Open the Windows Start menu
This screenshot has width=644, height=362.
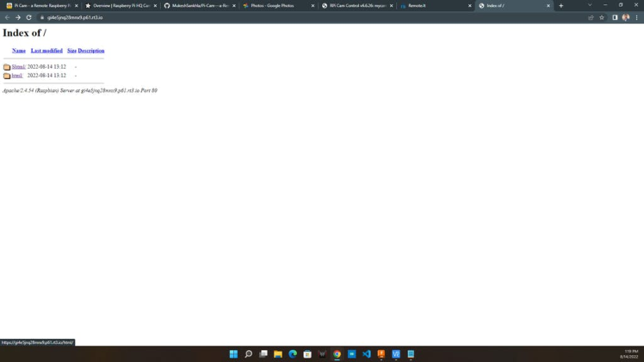pos(233,353)
